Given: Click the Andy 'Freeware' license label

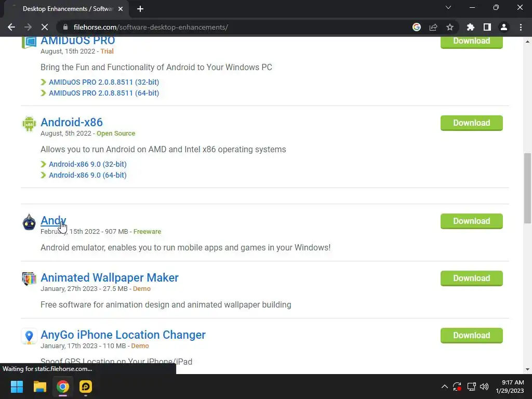Looking at the screenshot, I should click(x=147, y=232).
